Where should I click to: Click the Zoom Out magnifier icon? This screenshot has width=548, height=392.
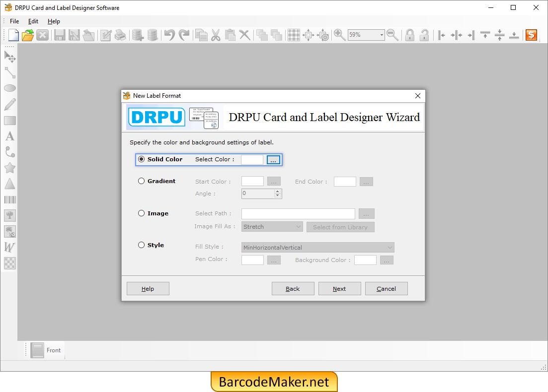(392, 35)
